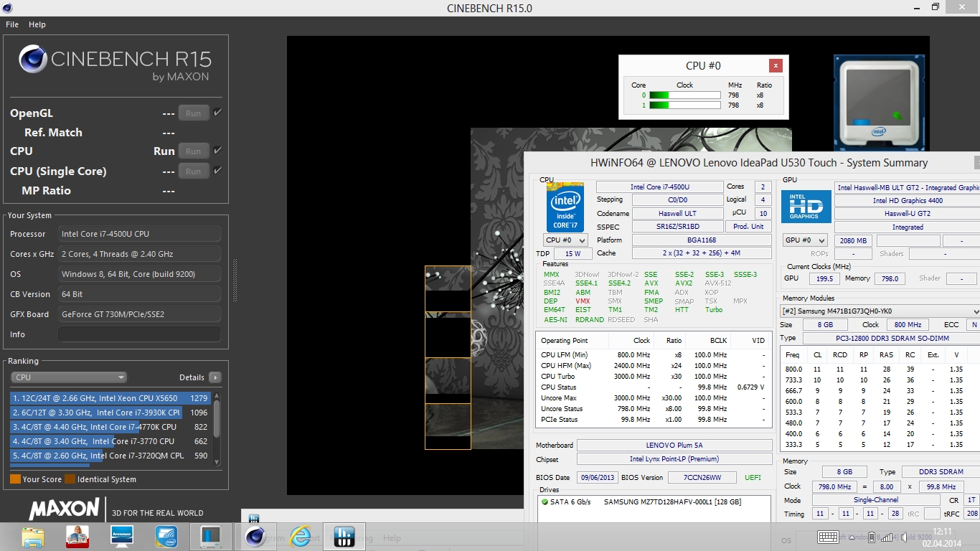
Task: Select ranking row Core i7-3720QM
Action: point(110,456)
